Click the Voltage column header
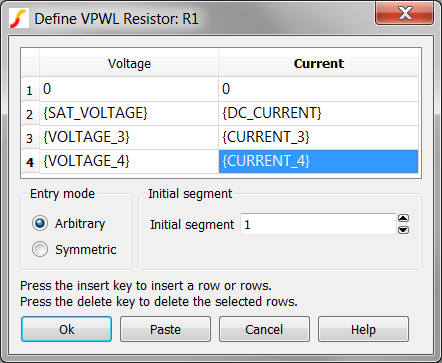 coord(129,63)
